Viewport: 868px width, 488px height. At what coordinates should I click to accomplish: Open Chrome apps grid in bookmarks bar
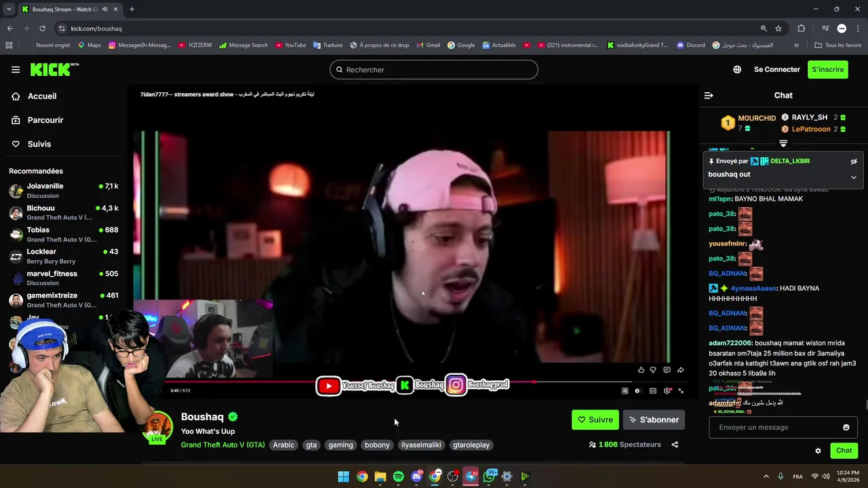(9, 45)
